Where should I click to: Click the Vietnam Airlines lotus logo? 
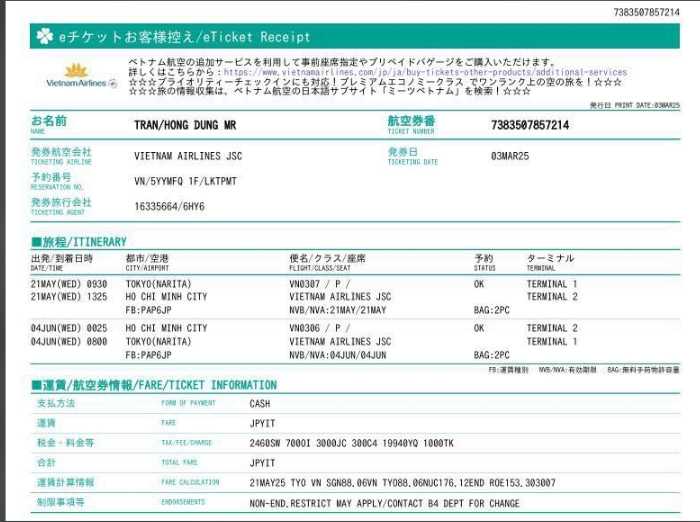pos(76,70)
